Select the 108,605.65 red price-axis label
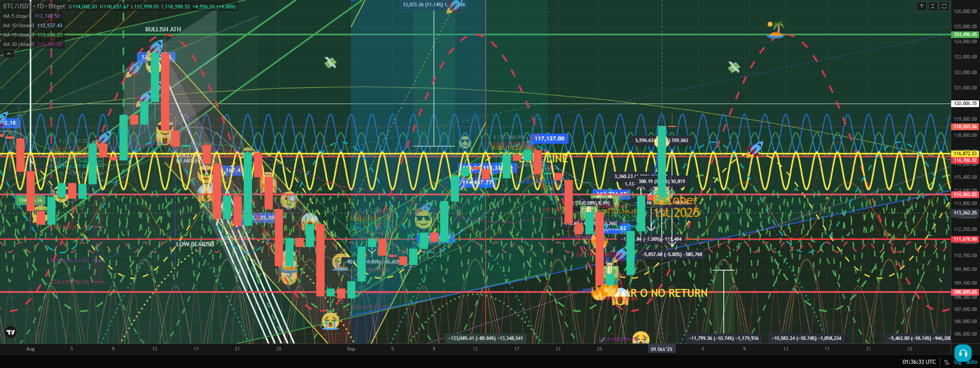Image resolution: width=980 pixels, height=368 pixels. click(x=965, y=292)
